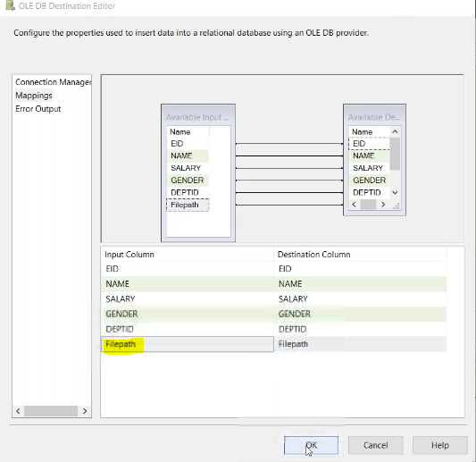Click the left pane scroll right arrow
The image size is (476, 462).
pos(85,411)
